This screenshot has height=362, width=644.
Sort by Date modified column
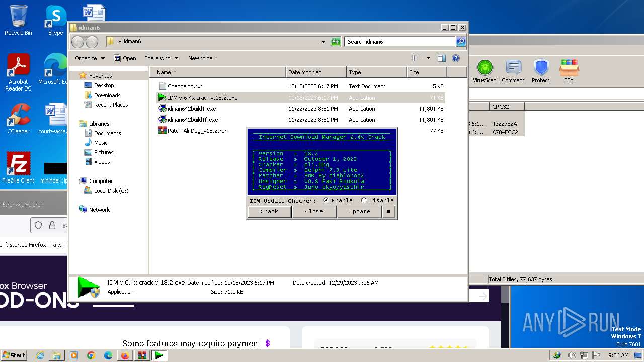[x=316, y=72]
